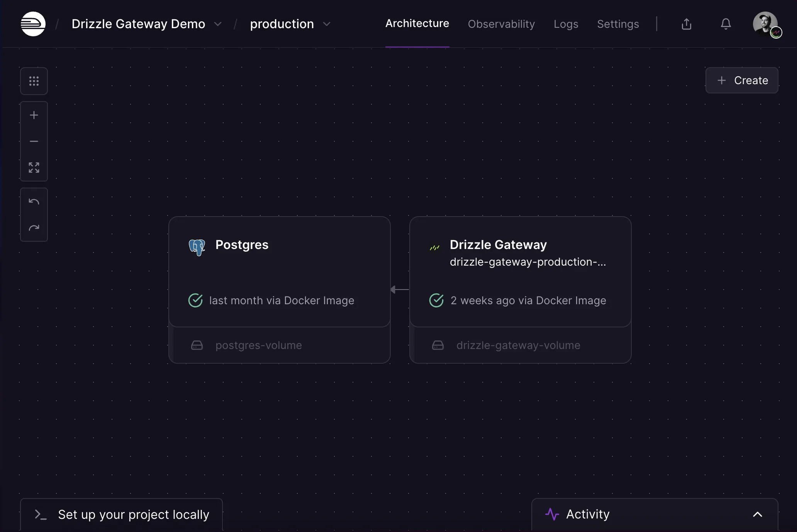Redo the canvas change
The width and height of the screenshot is (797, 532).
pyautogui.click(x=34, y=228)
